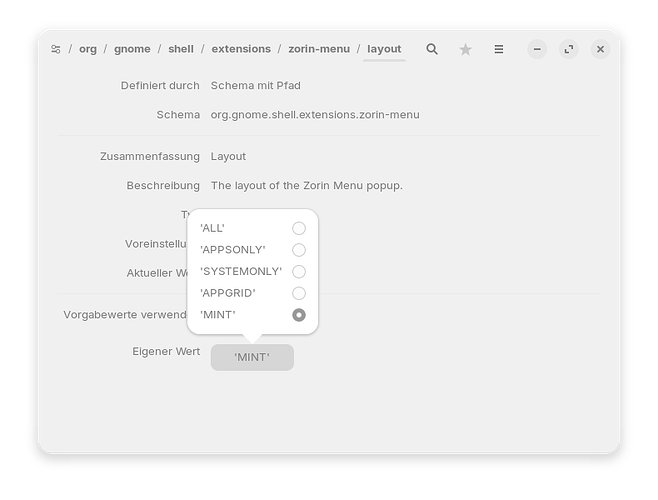The height and width of the screenshot is (500, 658).
Task: Maximize the dconf editor window
Action: coord(569,49)
